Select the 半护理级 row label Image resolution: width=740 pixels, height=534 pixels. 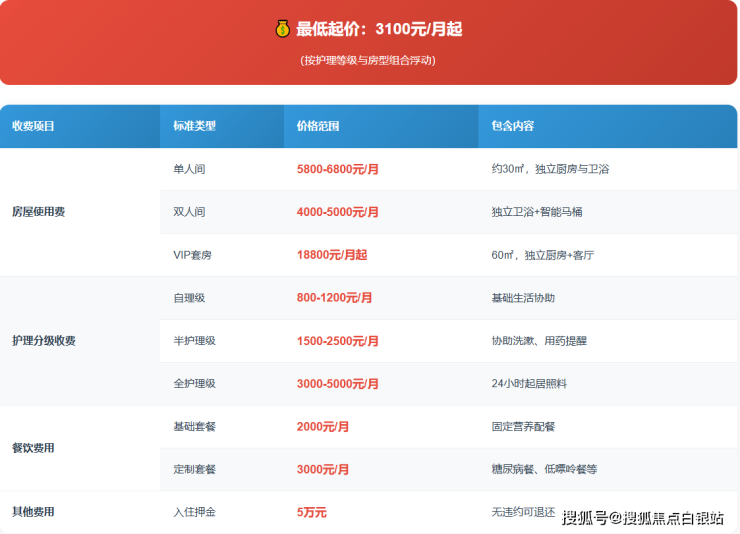point(194,341)
